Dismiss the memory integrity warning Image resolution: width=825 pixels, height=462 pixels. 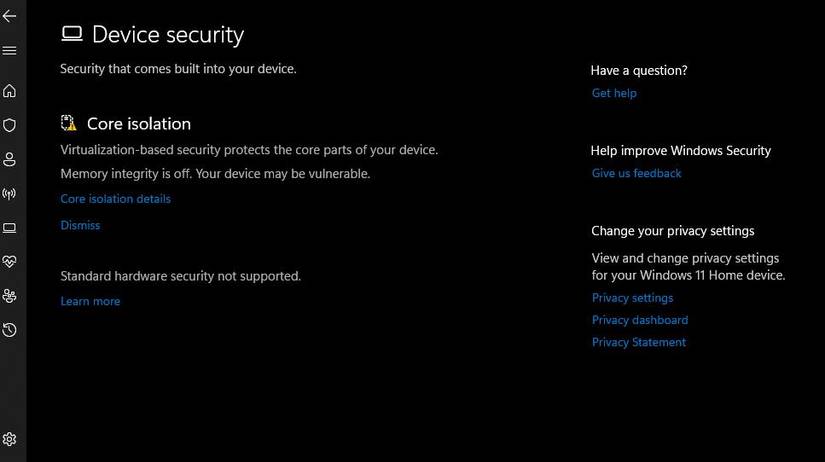(80, 225)
